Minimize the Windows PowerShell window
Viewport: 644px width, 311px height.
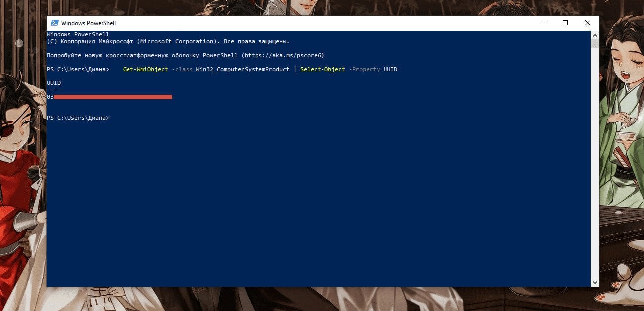(542, 23)
